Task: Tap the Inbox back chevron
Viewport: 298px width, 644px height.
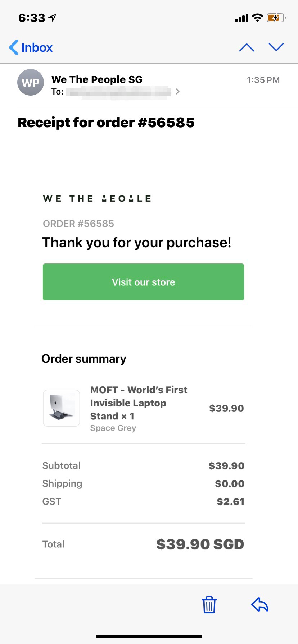Action: click(14, 47)
